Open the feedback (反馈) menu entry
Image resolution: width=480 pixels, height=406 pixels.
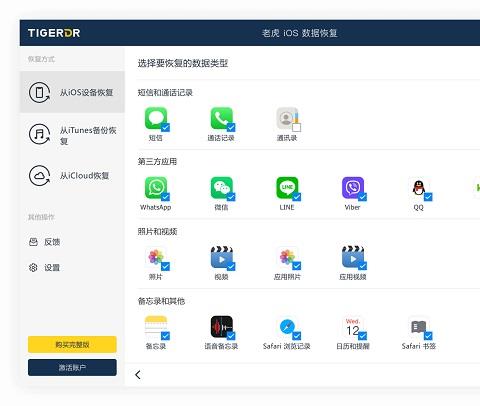point(44,242)
